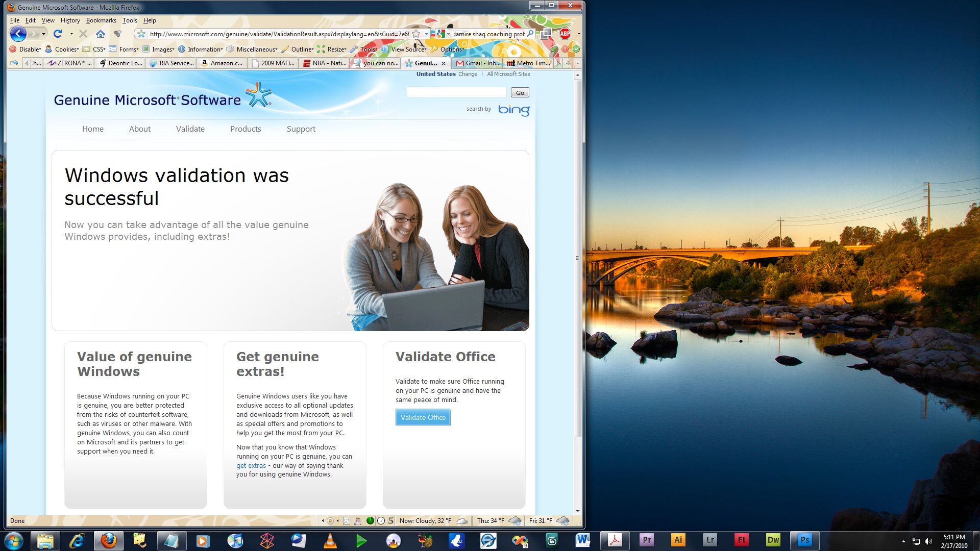Open a new tab with plus button
This screenshot has height=551, width=980.
[x=568, y=63]
